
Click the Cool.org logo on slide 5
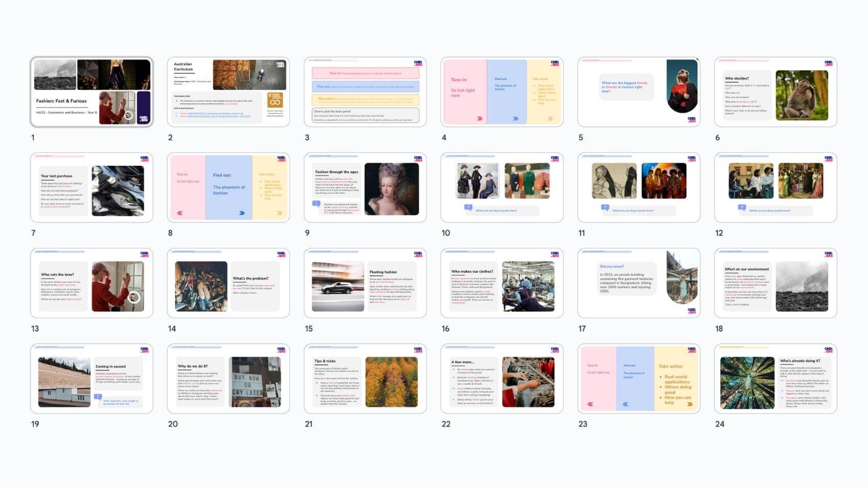pos(691,120)
